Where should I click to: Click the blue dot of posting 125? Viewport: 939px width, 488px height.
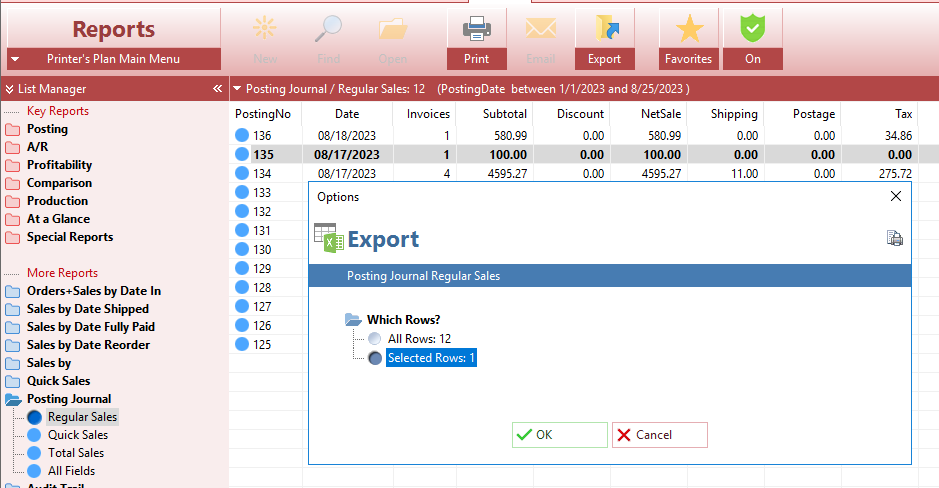point(242,344)
